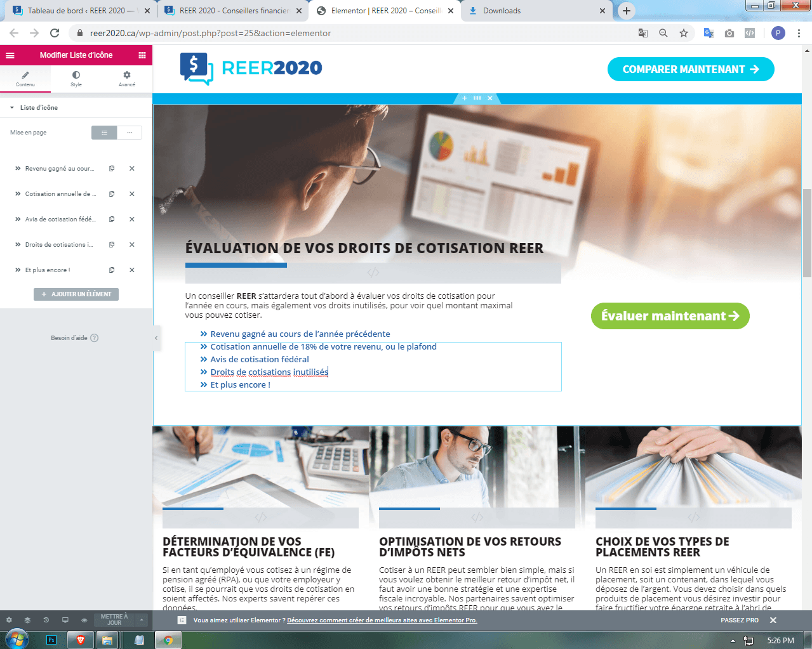This screenshot has height=649, width=812.
Task: Switch to REER 2020 - Conseillers financiers tab
Action: coord(234,11)
